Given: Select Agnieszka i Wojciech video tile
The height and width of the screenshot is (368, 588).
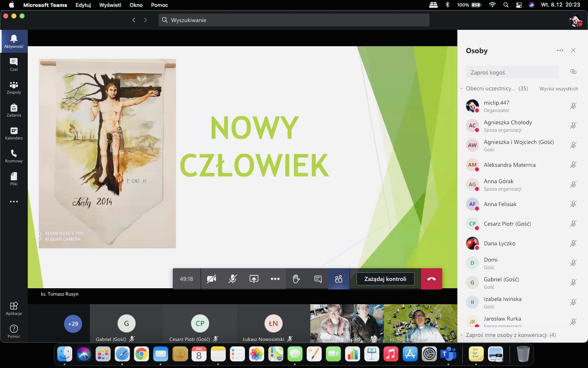Looking at the screenshot, I should [x=347, y=323].
